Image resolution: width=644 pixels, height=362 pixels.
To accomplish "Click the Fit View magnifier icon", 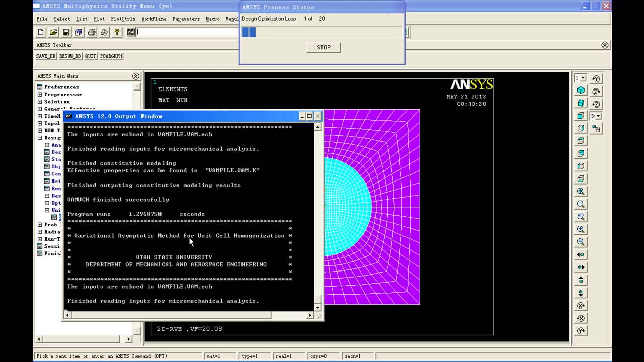I will pyautogui.click(x=581, y=191).
